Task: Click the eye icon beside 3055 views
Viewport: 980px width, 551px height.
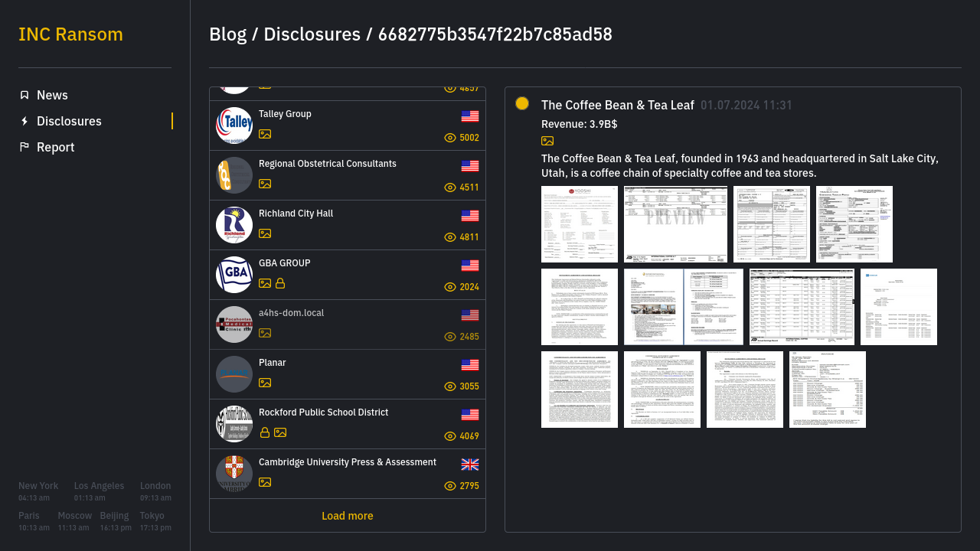Action: [450, 386]
